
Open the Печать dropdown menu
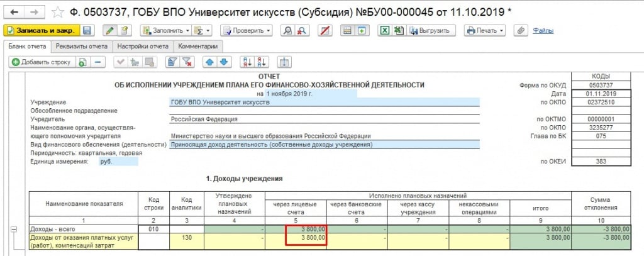[484, 30]
